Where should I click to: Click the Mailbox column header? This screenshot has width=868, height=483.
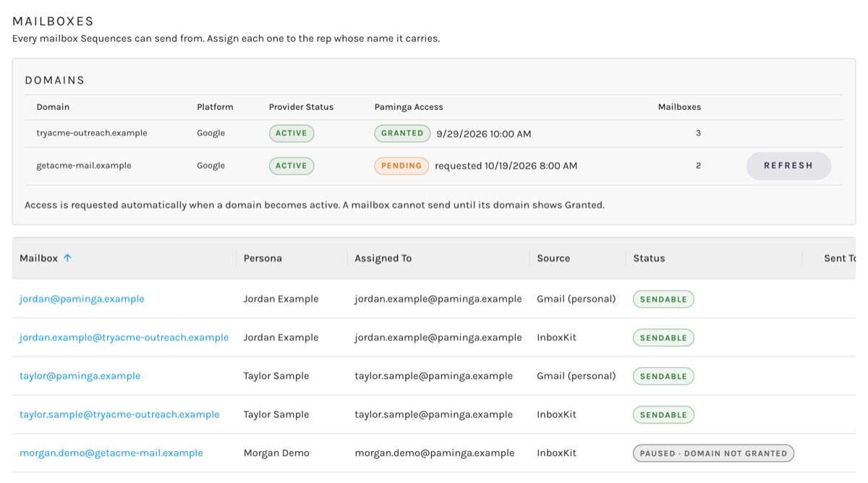(x=38, y=258)
